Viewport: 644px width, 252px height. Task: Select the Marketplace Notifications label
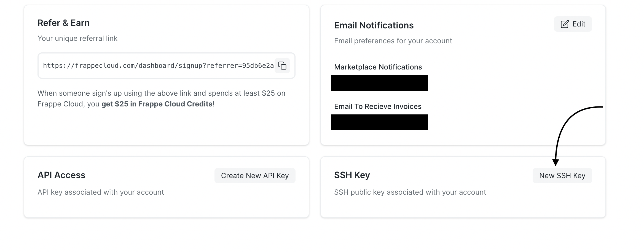coord(378,67)
